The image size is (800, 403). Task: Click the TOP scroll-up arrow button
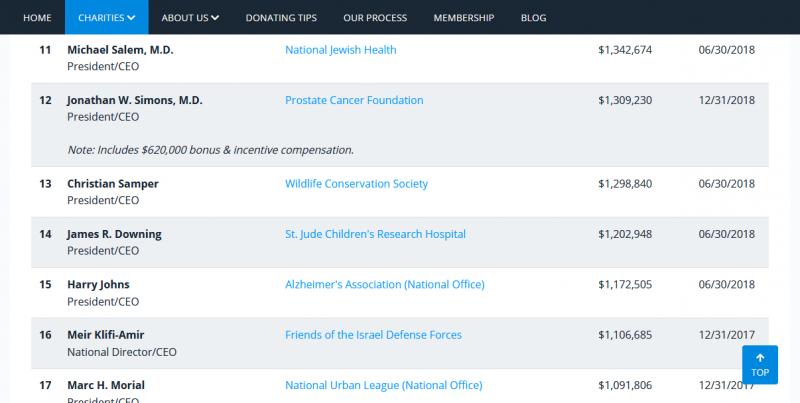pos(760,365)
